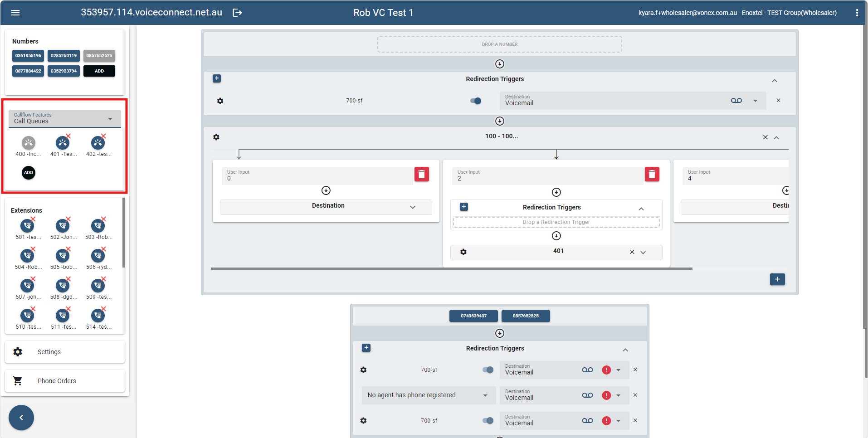Open the Callflow Features dropdown
Screen dimensions: 868x438
(64, 118)
